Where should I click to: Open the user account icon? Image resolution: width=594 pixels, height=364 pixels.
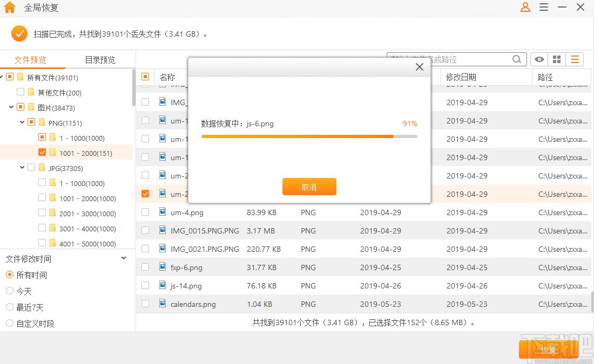pyautogui.click(x=525, y=8)
